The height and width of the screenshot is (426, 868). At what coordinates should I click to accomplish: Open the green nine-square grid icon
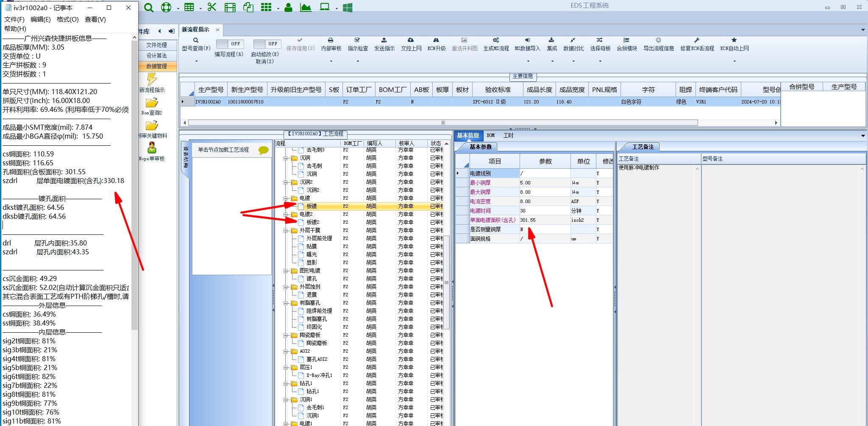coord(266,7)
